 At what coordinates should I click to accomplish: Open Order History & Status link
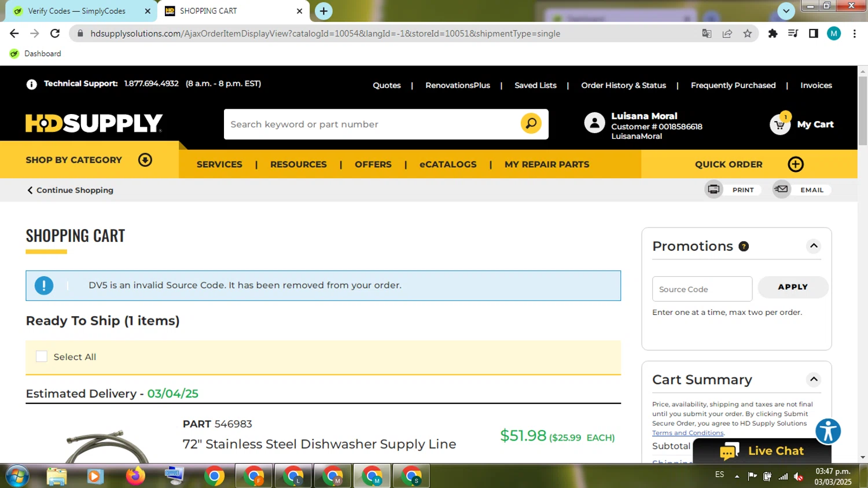623,85
